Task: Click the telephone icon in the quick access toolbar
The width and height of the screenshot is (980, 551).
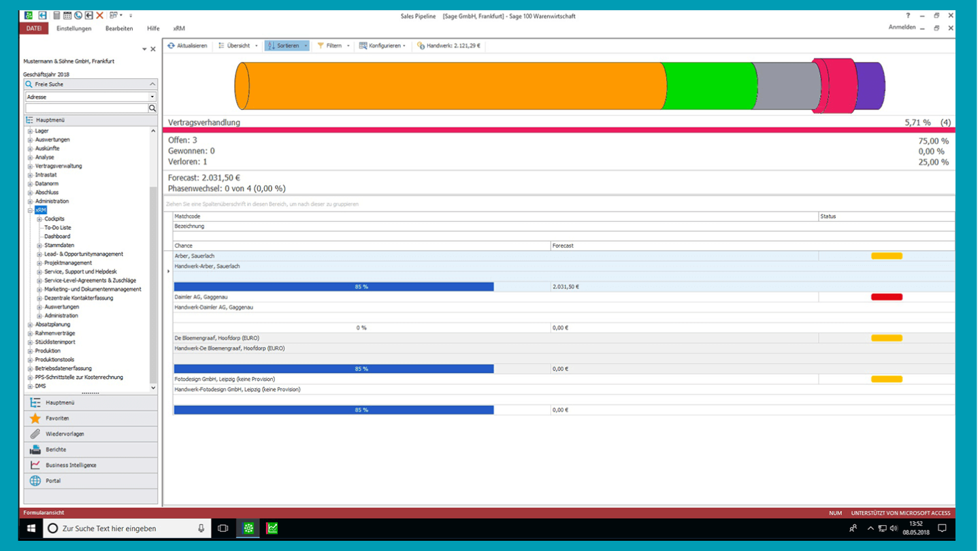Action: coord(78,14)
